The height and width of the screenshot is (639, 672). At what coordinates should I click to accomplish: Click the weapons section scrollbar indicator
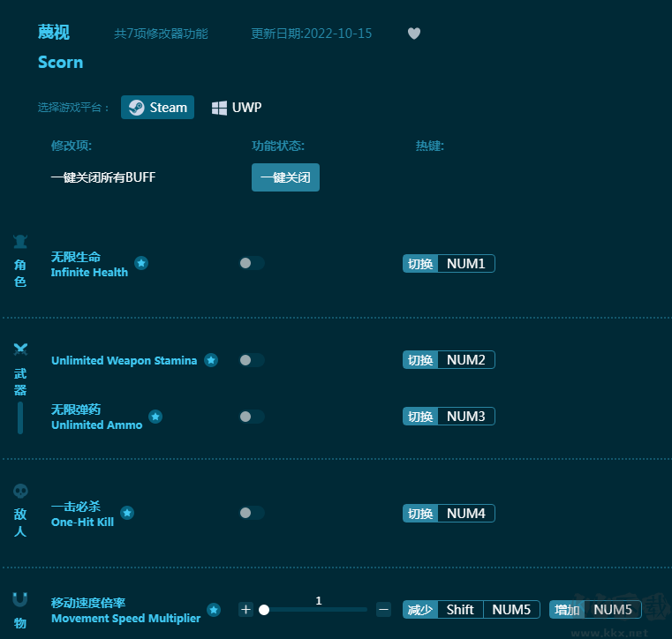[20, 418]
